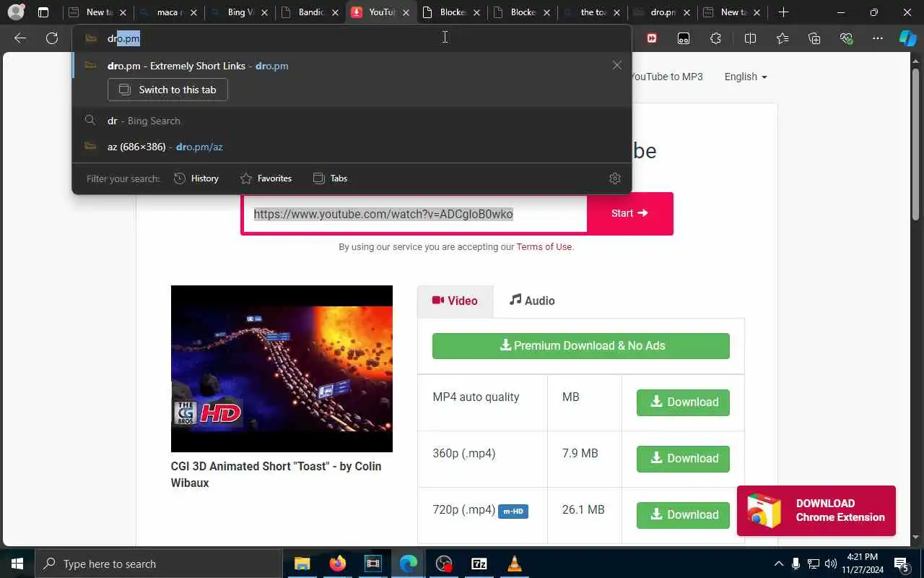Click the YouTube to MP3 link
924x578 pixels.
coord(667,77)
